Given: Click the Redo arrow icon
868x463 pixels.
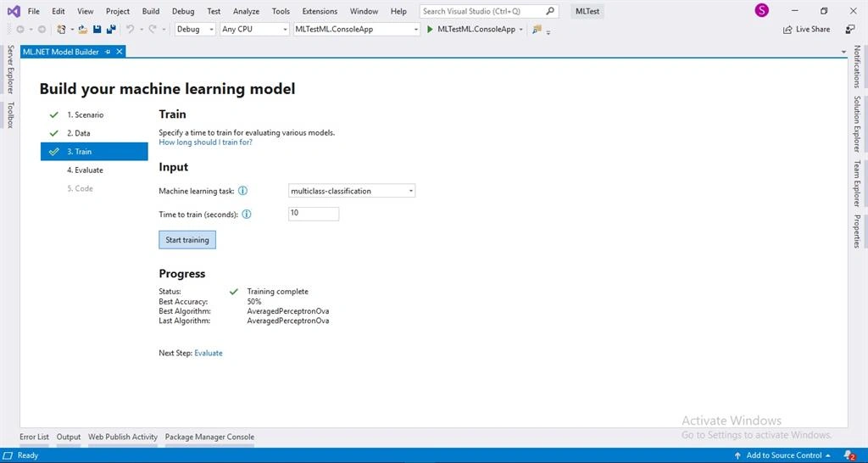Looking at the screenshot, I should coord(153,30).
